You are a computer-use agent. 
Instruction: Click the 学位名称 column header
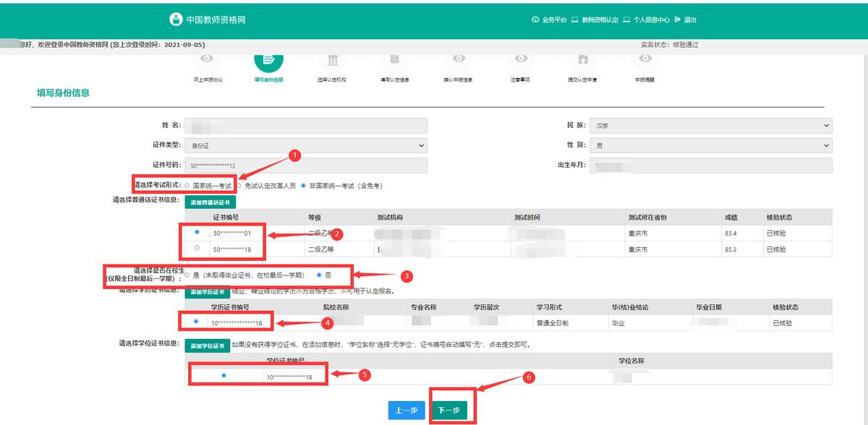click(631, 361)
